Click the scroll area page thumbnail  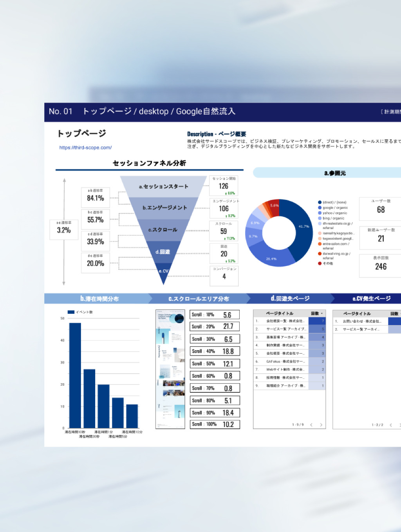click(170, 369)
